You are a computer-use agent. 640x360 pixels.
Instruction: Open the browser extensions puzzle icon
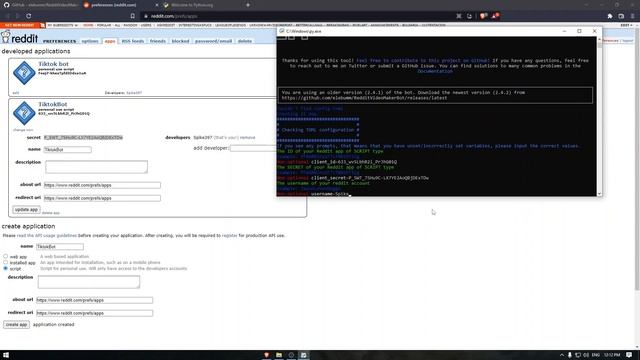point(610,16)
